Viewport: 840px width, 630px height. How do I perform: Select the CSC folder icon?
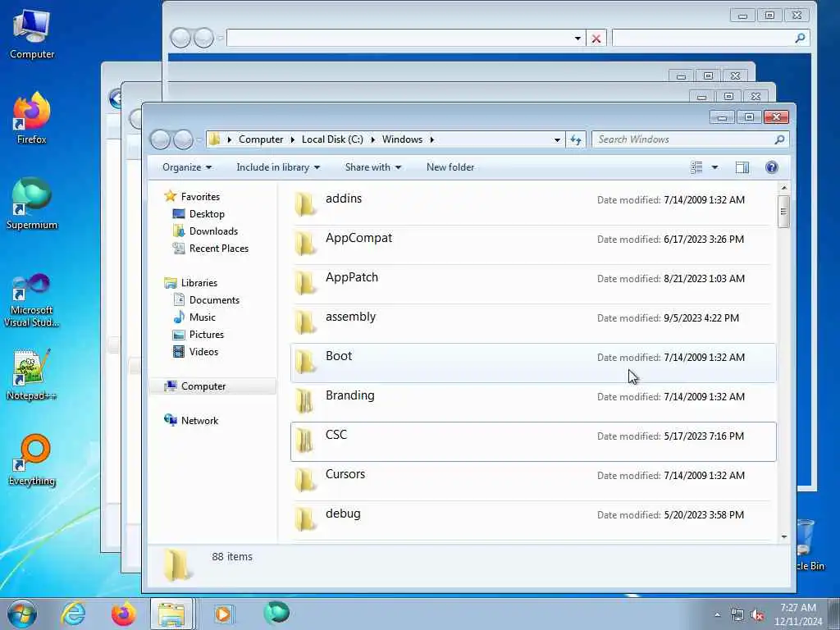point(305,441)
